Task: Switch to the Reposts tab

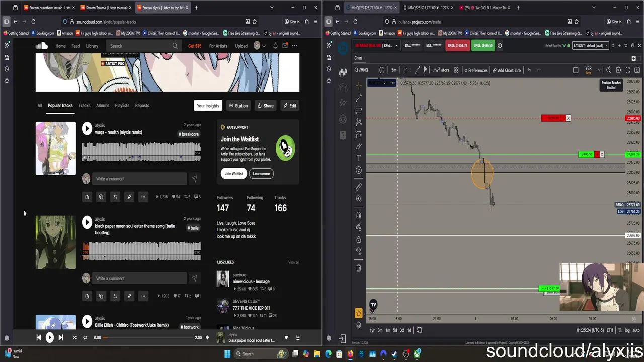Action: click(142, 106)
